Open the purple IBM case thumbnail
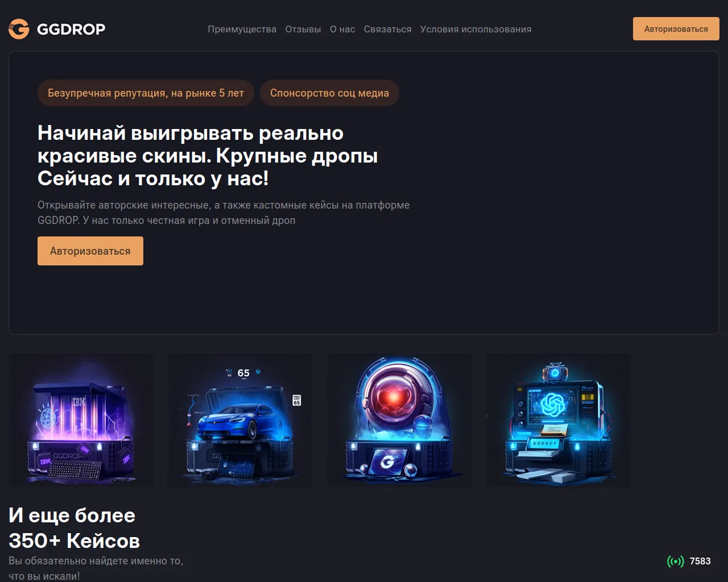This screenshot has width=728, height=582. point(81,421)
